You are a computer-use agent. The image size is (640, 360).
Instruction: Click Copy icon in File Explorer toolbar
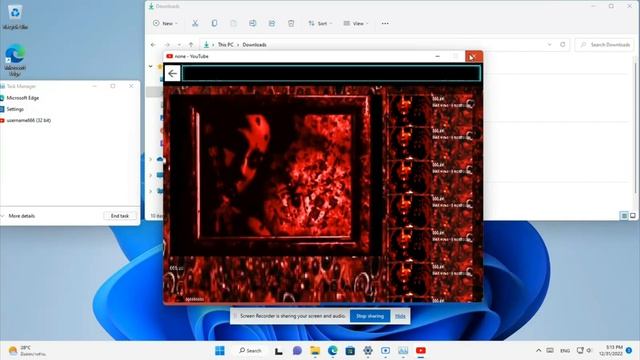(214, 23)
